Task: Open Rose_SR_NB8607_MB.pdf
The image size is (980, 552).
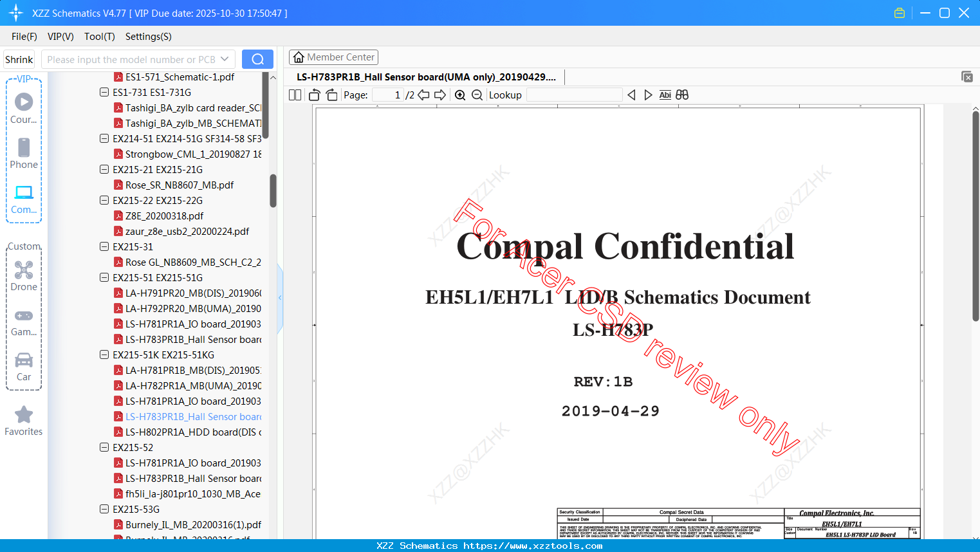Action: [174, 185]
